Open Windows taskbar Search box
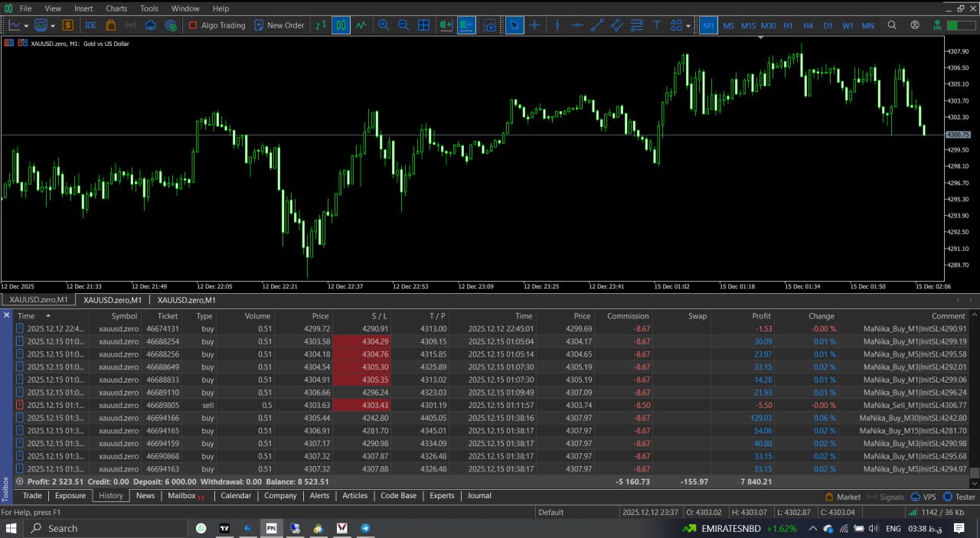This screenshot has height=538, width=980. tap(107, 528)
